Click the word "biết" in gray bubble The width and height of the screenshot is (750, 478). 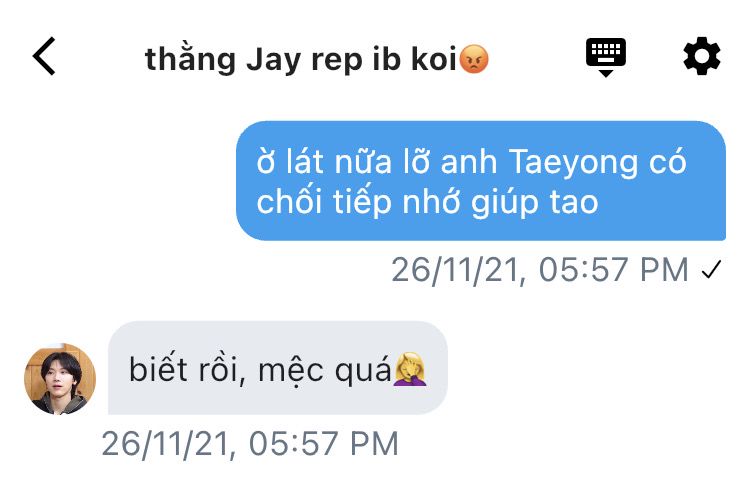click(x=158, y=369)
